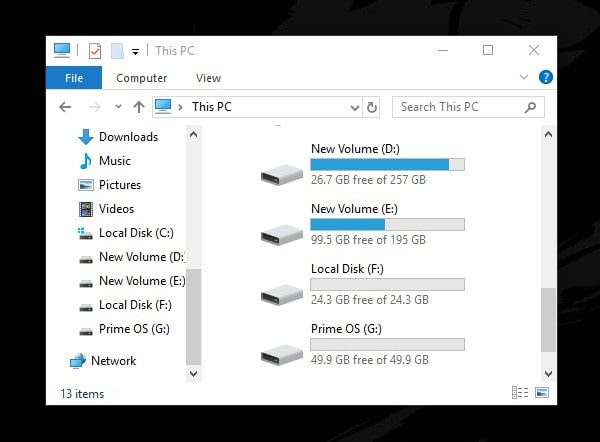Click the Properties checkmark quick access icon
The image size is (600, 442).
[95, 51]
